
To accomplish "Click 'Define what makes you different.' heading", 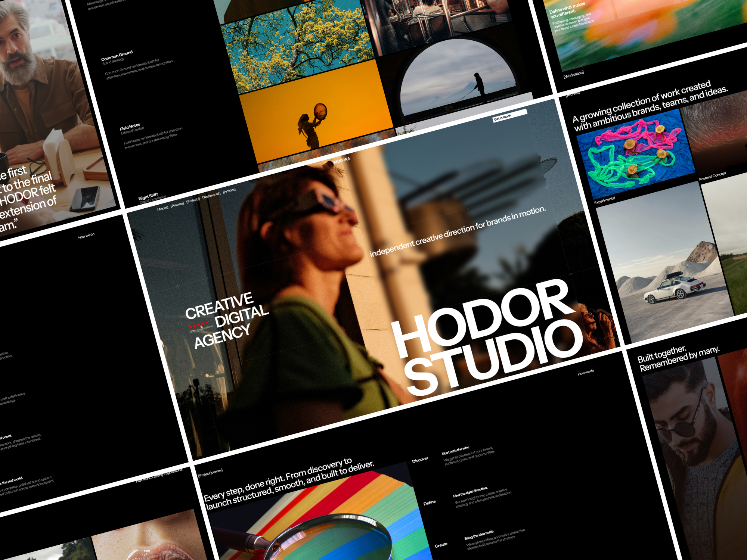I will click(x=567, y=10).
